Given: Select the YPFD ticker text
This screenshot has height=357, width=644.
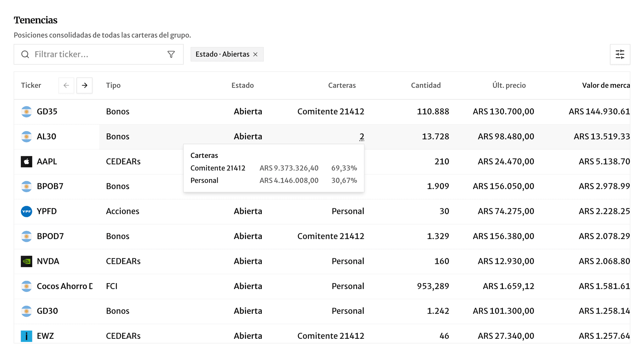Looking at the screenshot, I should tap(47, 211).
